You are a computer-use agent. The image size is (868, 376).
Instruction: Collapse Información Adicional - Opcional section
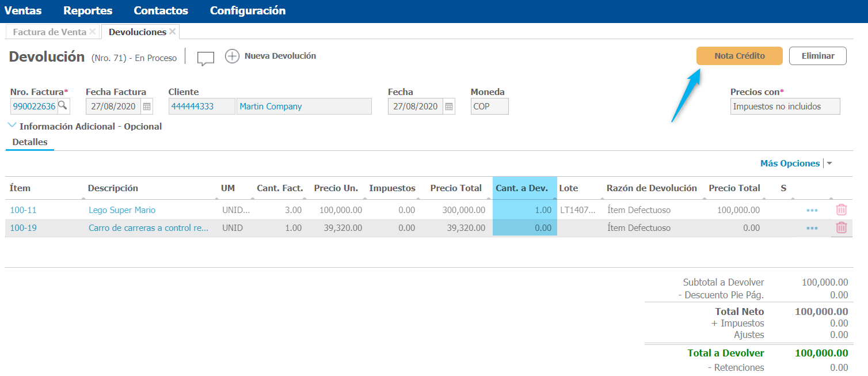point(13,126)
